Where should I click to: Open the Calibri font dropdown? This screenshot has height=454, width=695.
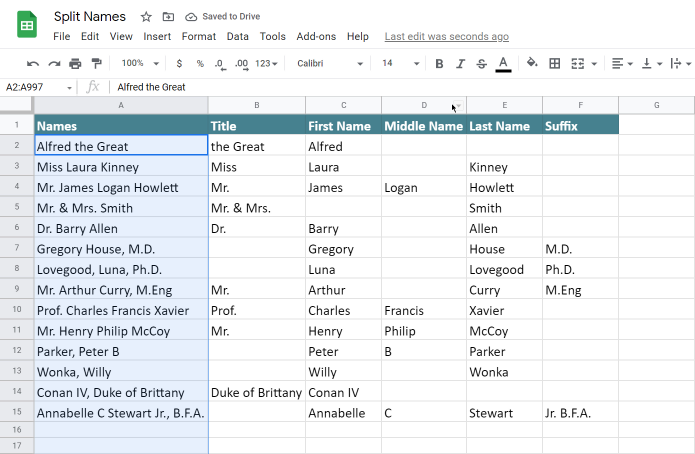pyautogui.click(x=330, y=63)
